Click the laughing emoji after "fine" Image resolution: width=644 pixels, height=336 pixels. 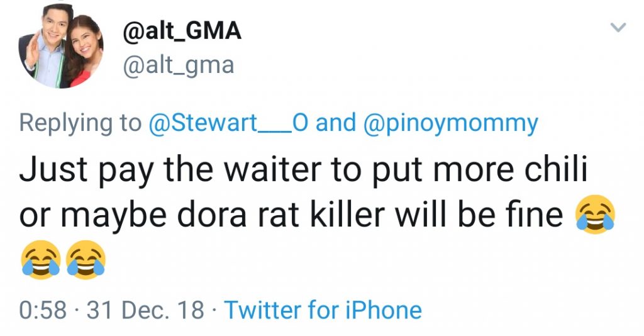pos(594,216)
